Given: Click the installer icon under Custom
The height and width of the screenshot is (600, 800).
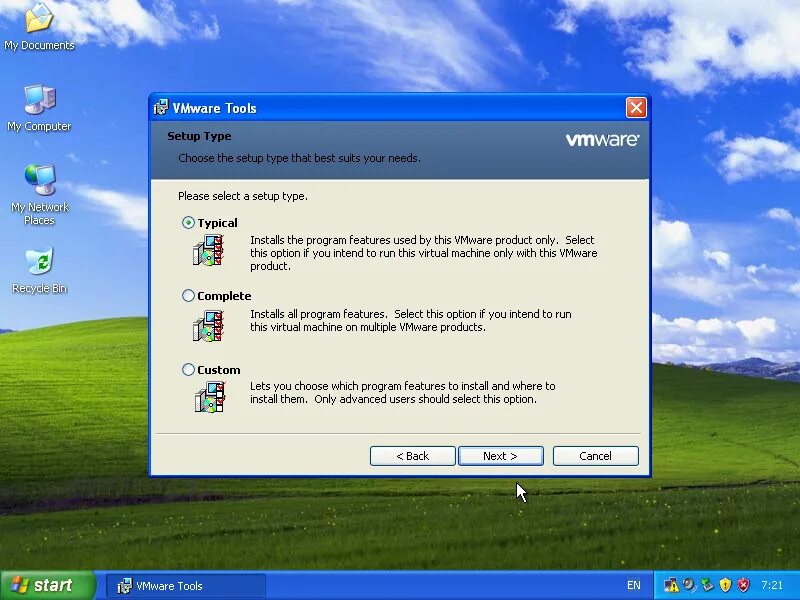Looking at the screenshot, I should coord(210,397).
